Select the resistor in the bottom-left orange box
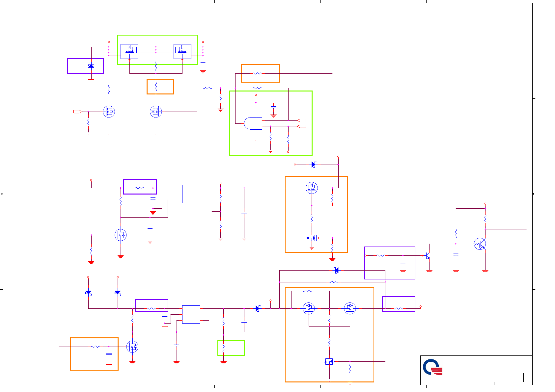The image size is (555, 392). coord(96,347)
